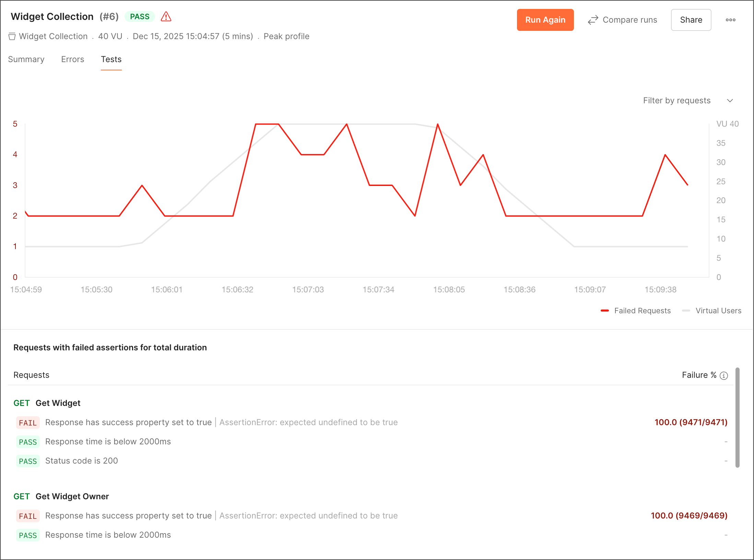Open the more options ellipsis menu
This screenshot has height=560, width=754.
(x=731, y=20)
